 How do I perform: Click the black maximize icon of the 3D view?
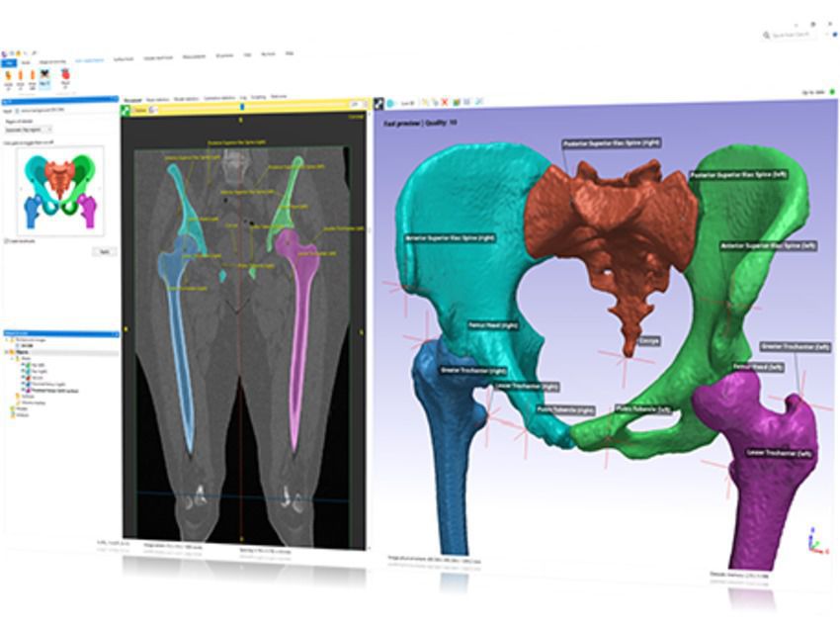[379, 102]
